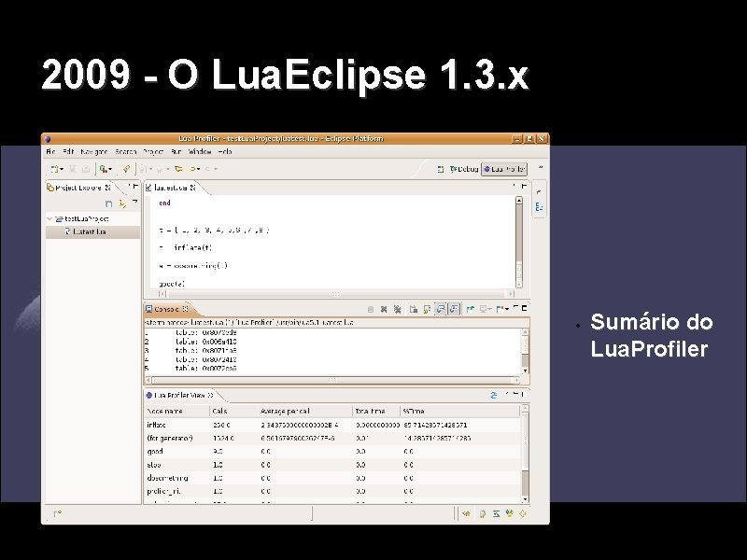The height and width of the screenshot is (560, 747).
Task: Click the Remove Launch icon in Console toolbar
Action: coord(384,310)
